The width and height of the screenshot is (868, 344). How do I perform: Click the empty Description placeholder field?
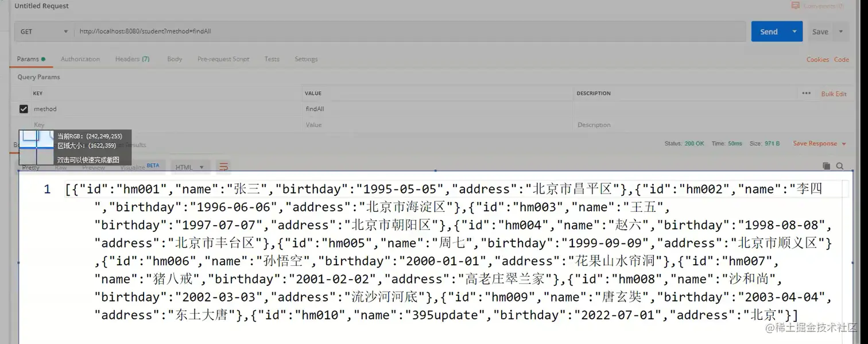click(712, 125)
